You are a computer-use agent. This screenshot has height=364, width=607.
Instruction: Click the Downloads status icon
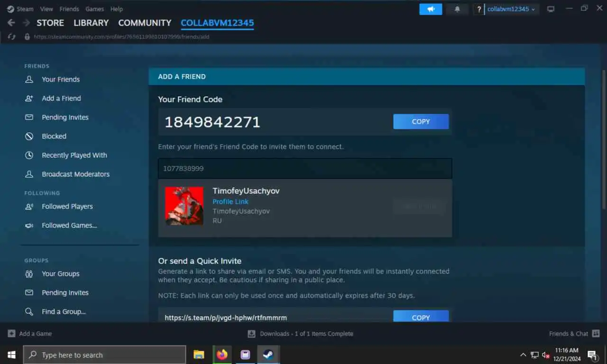click(252, 334)
